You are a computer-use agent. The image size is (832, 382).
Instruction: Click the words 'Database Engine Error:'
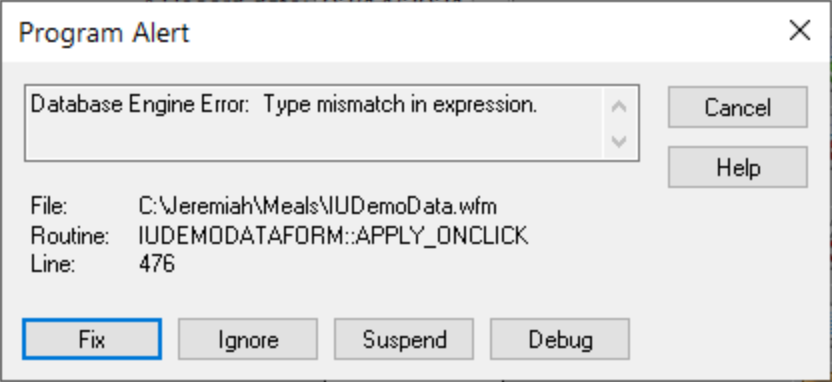(x=140, y=105)
